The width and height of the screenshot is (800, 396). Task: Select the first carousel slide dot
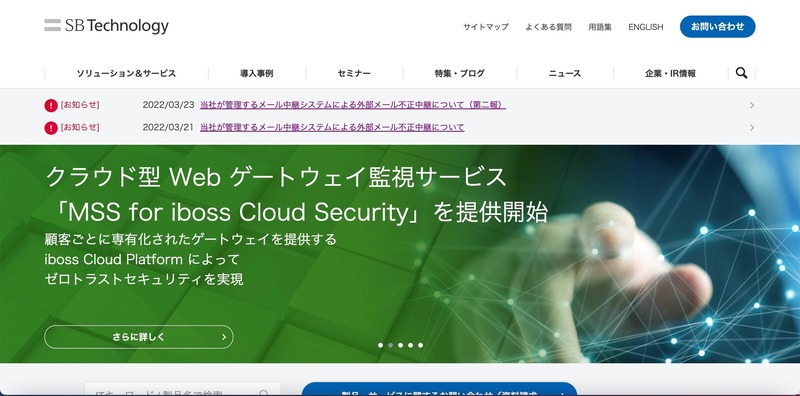(x=380, y=345)
